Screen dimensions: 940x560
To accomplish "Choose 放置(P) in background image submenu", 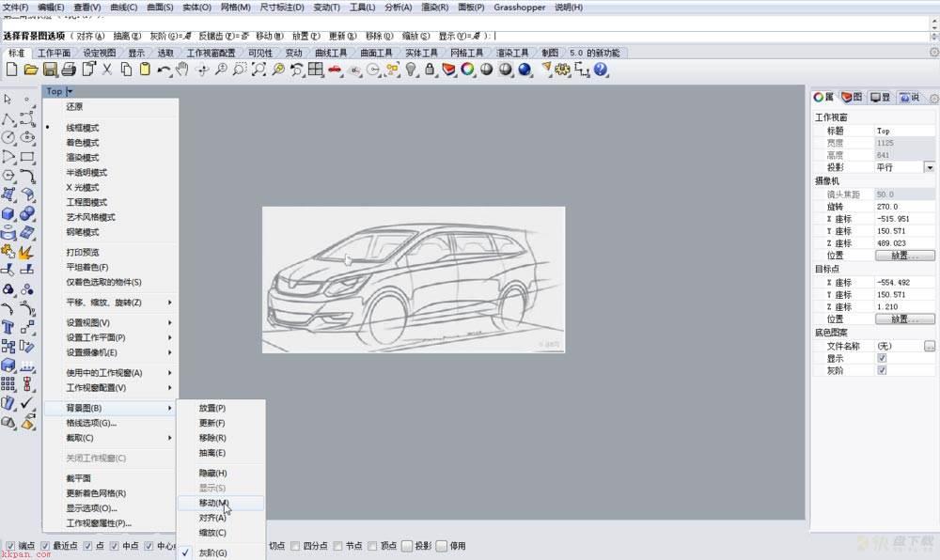I will point(221,408).
